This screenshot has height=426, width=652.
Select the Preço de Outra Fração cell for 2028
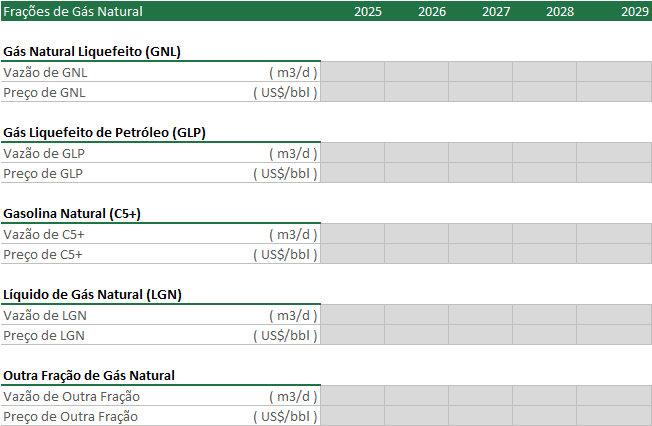click(x=544, y=416)
